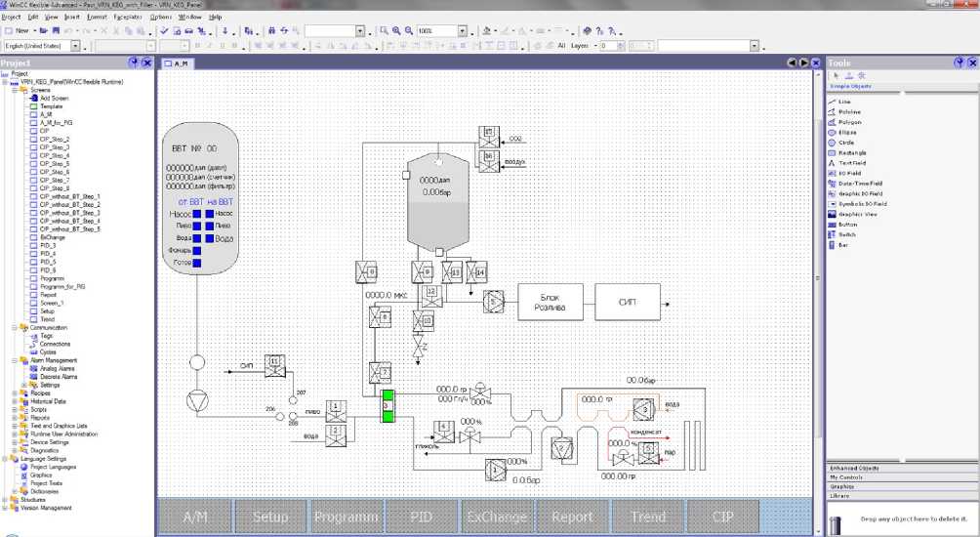Click the Save project toolbar icon
The image size is (980, 537).
coord(57,31)
